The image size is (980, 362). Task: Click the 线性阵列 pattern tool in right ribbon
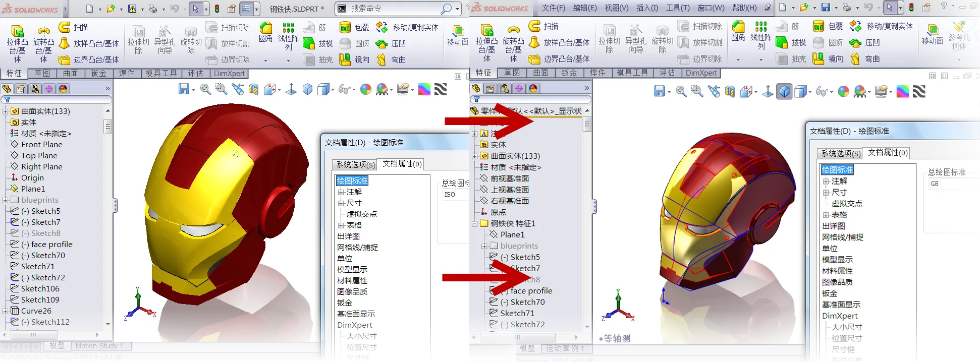click(x=761, y=34)
